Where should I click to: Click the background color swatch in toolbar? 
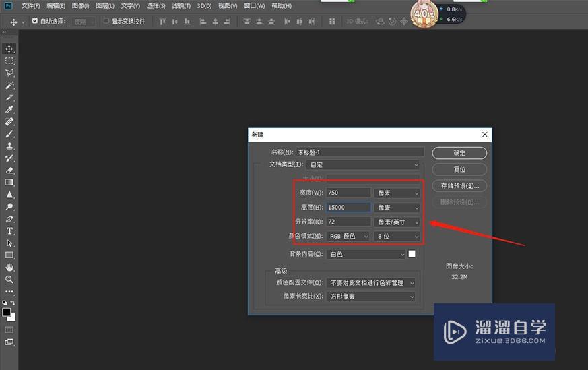pos(12,318)
